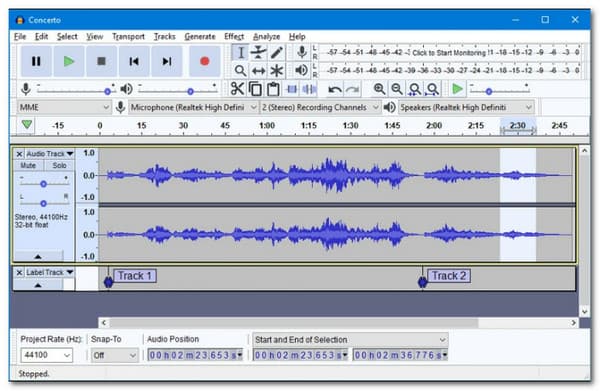Open the Tracks menu
The image size is (600, 391).
click(x=165, y=36)
